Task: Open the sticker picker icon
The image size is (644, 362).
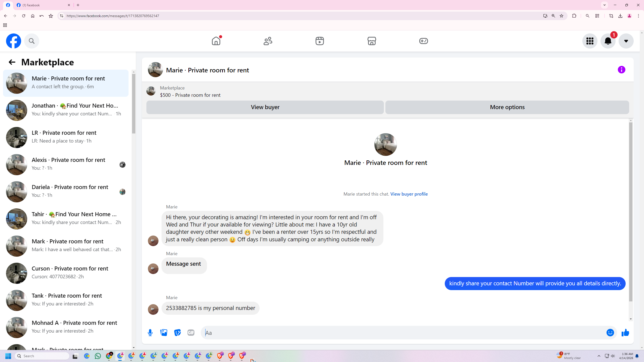Action: (x=177, y=333)
